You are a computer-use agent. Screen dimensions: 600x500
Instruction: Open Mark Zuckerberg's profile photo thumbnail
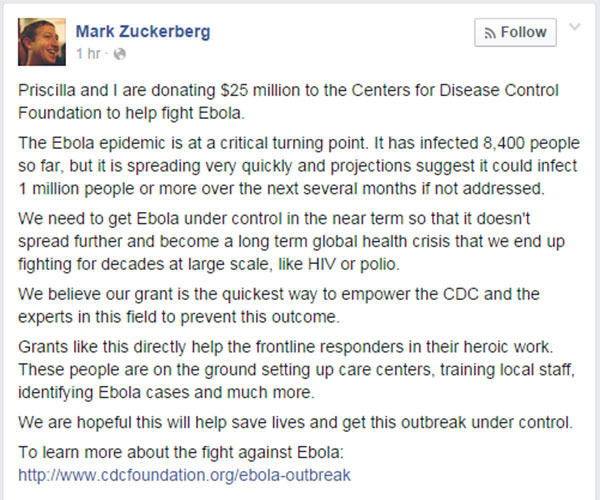pos(42,42)
